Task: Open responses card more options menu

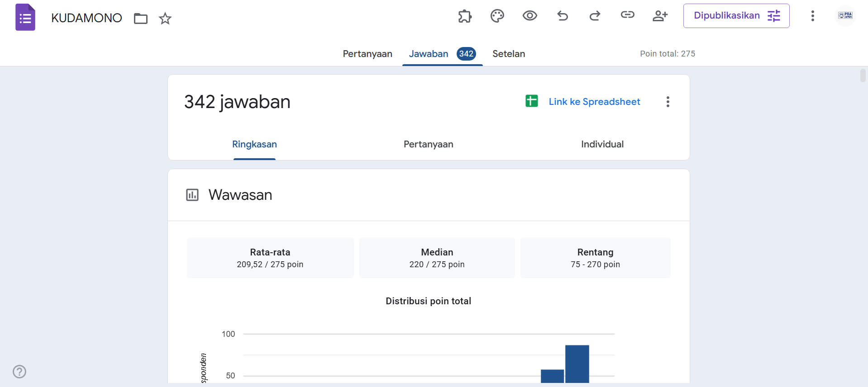Action: pyautogui.click(x=668, y=102)
